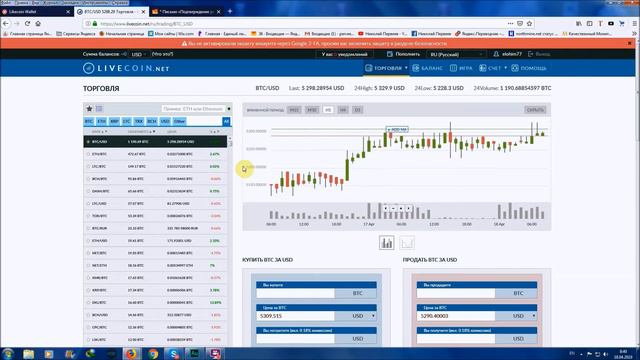Select the ETH/USD pair radio button
Viewport: 640px width, 360px height.
click(88, 240)
